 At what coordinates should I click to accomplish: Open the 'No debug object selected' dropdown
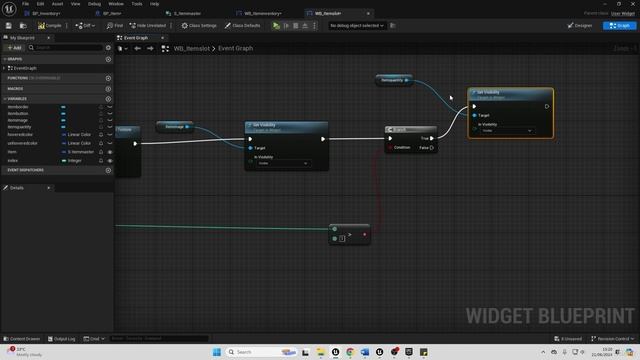click(x=357, y=26)
